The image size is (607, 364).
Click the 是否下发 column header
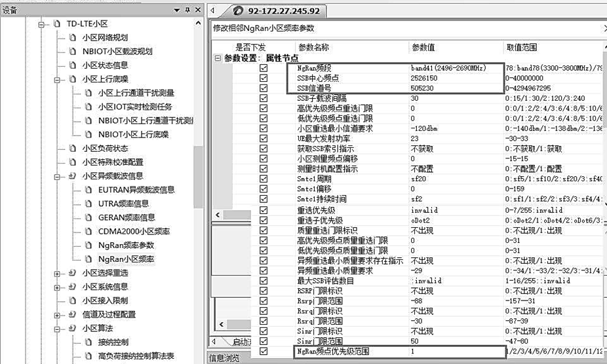click(x=250, y=48)
